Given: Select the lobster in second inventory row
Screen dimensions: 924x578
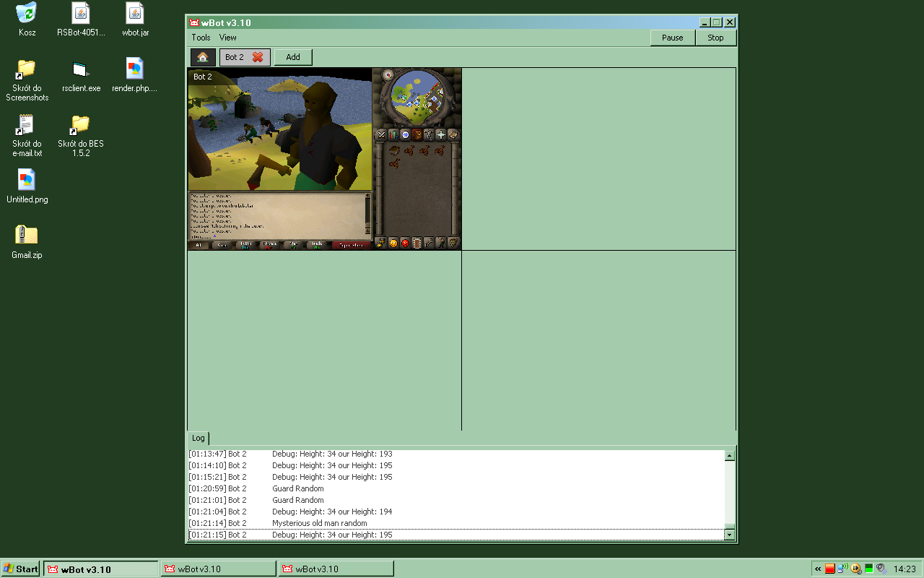Looking at the screenshot, I should point(395,163).
